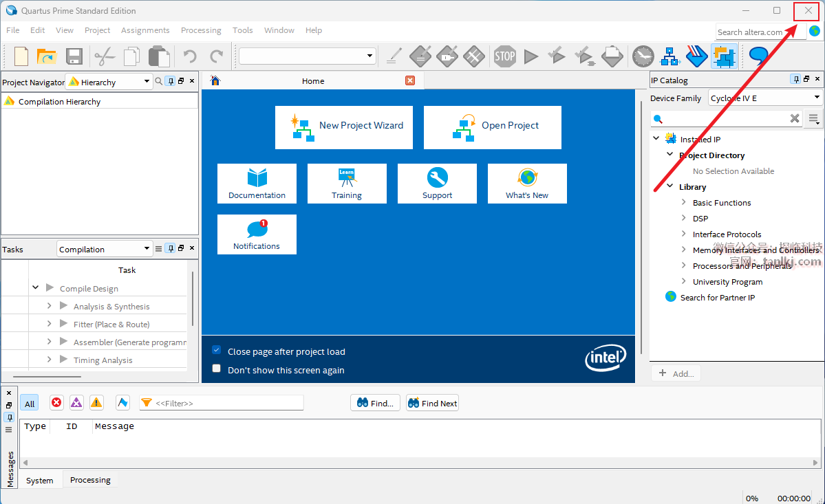This screenshot has width=825, height=504.
Task: Open the Timing Analyzer clock icon
Action: pyautogui.click(x=643, y=56)
